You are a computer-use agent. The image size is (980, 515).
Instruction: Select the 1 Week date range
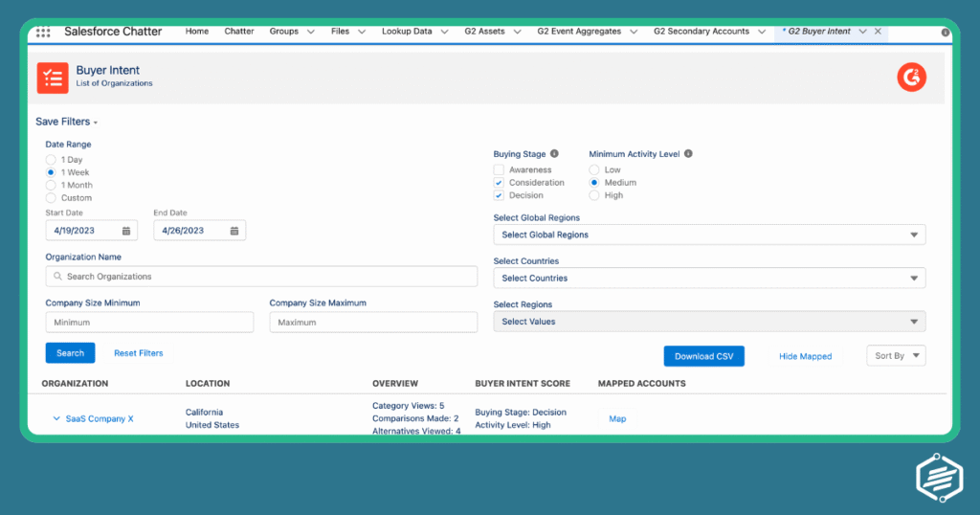point(51,172)
